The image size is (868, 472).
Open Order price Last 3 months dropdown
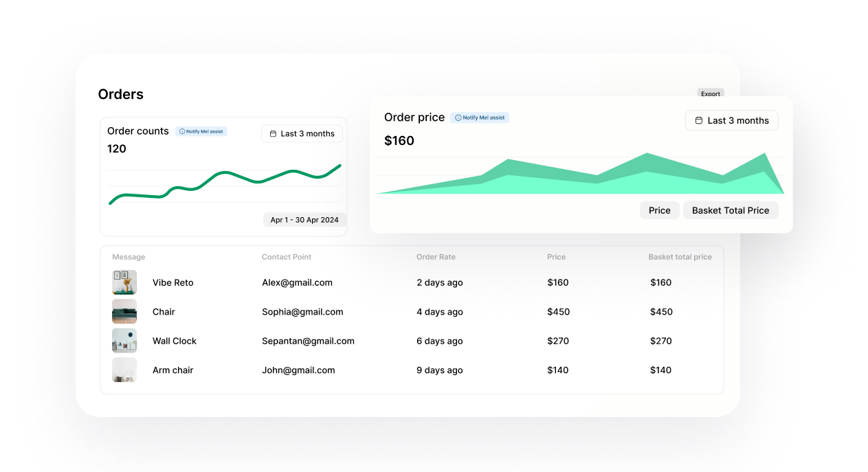732,120
